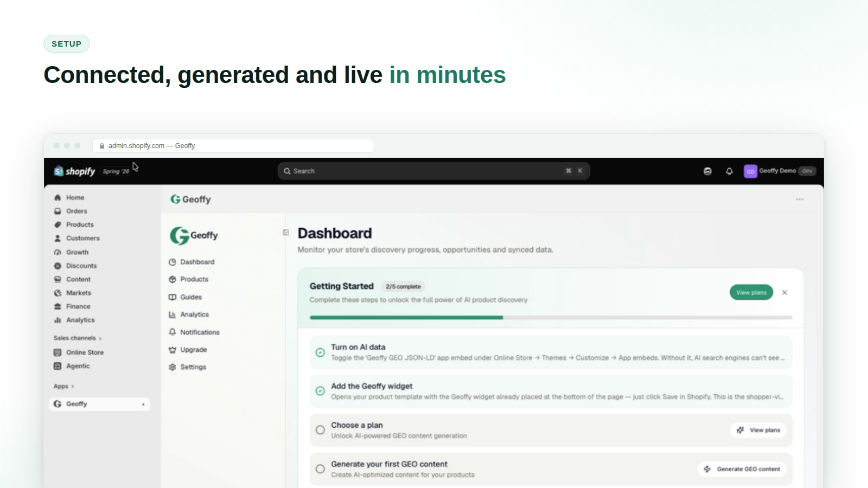The image size is (868, 488).
Task: Click the Generate GEO content button
Action: [x=742, y=469]
